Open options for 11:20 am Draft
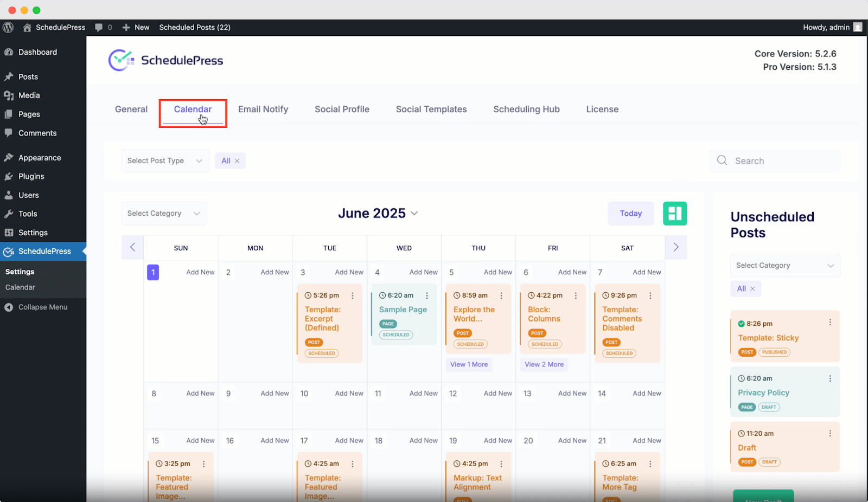Image resolution: width=868 pixels, height=502 pixels. click(x=830, y=434)
